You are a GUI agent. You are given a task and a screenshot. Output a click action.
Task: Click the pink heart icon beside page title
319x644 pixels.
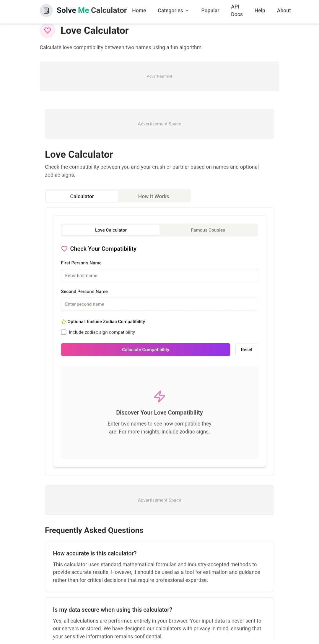(x=48, y=30)
